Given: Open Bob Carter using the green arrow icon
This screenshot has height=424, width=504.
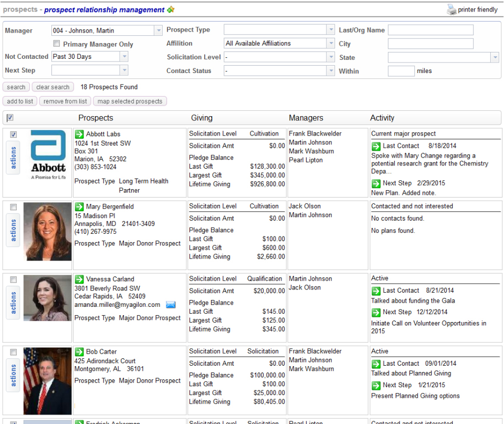Looking at the screenshot, I should coord(79,351).
